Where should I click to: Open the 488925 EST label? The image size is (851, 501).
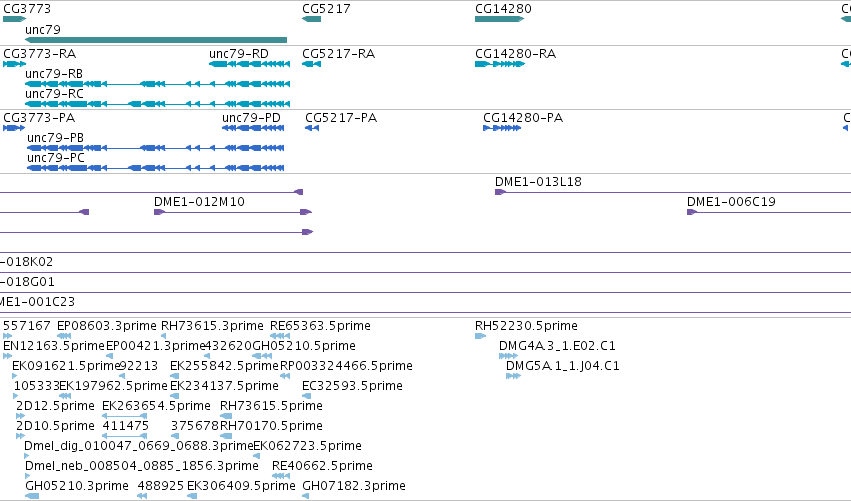(161, 486)
